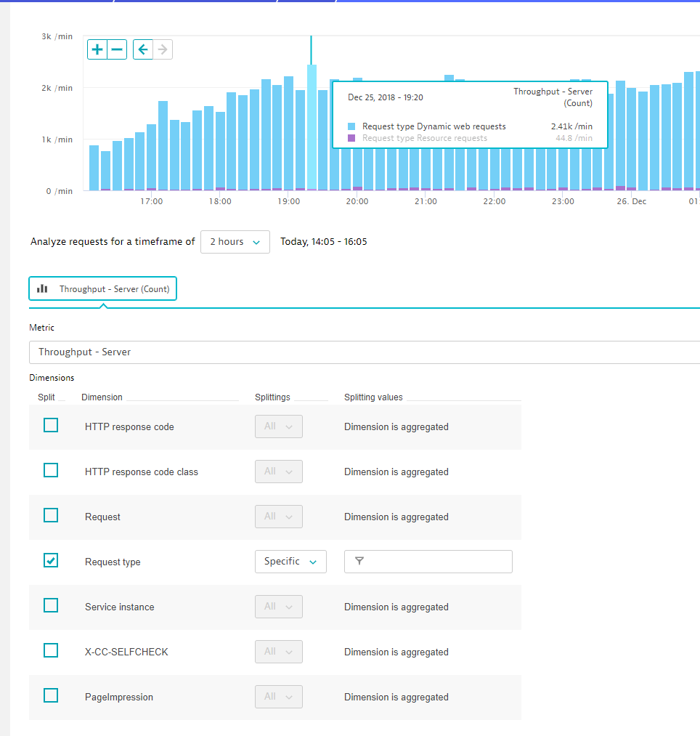
Task: Toggle Resource requests legend label
Action: point(425,138)
